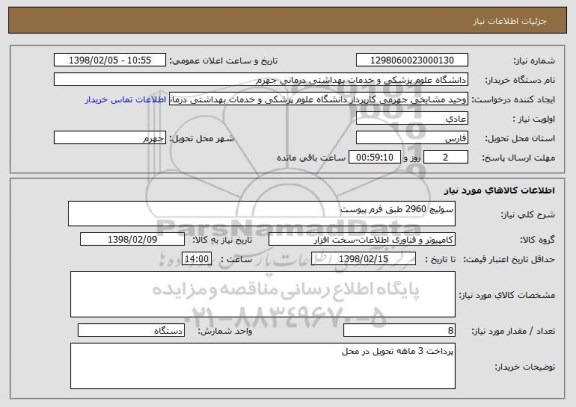Click the goods group field کامپیوتر و فناوری اطلاعات
Screen dimensions: 576x407
coord(362,240)
